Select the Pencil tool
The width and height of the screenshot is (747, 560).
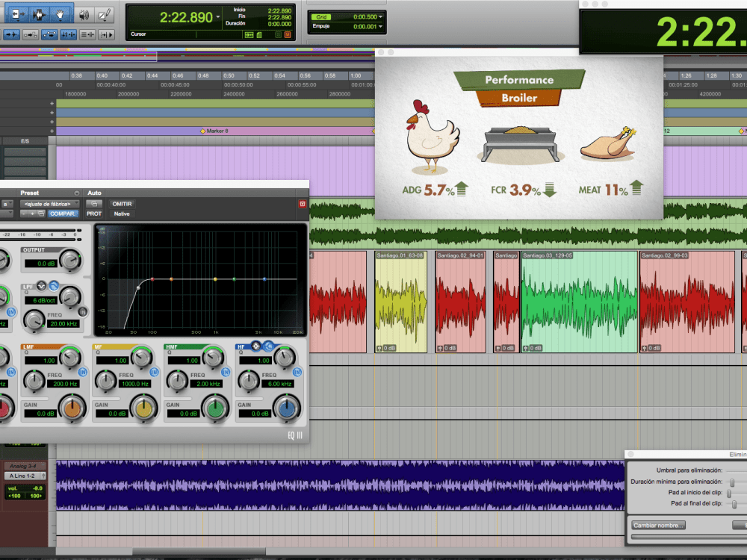point(103,15)
